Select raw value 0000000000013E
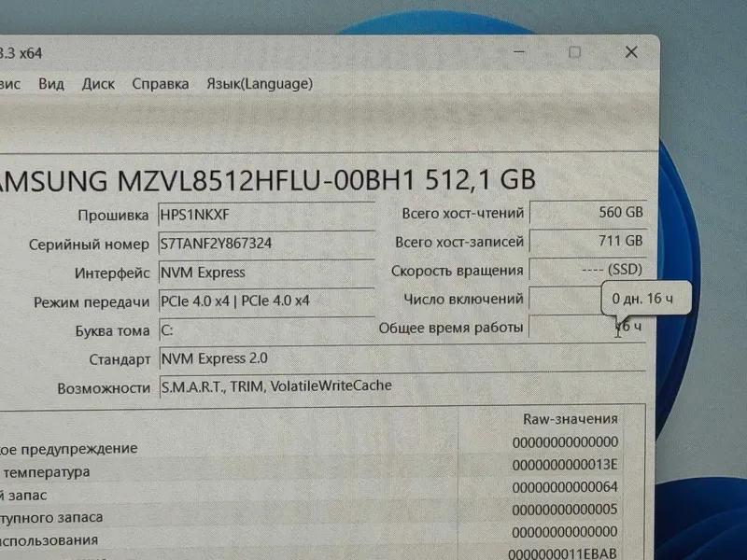This screenshot has width=747, height=560. [565, 464]
